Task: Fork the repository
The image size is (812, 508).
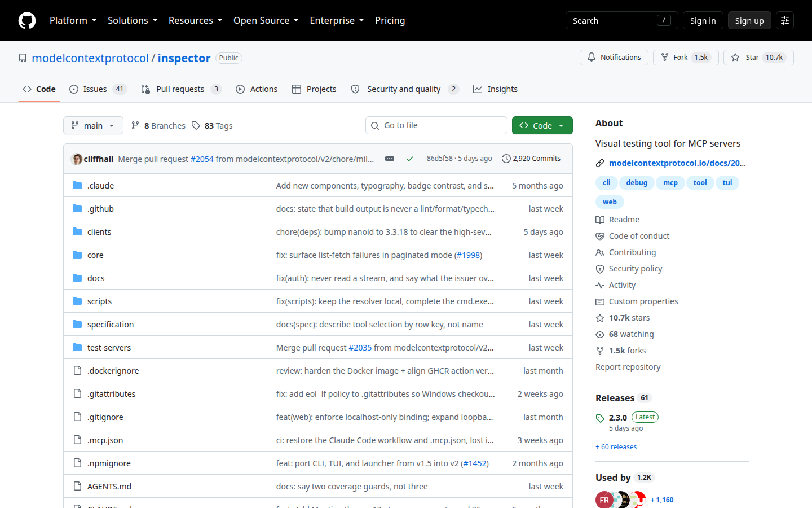Action: point(686,58)
